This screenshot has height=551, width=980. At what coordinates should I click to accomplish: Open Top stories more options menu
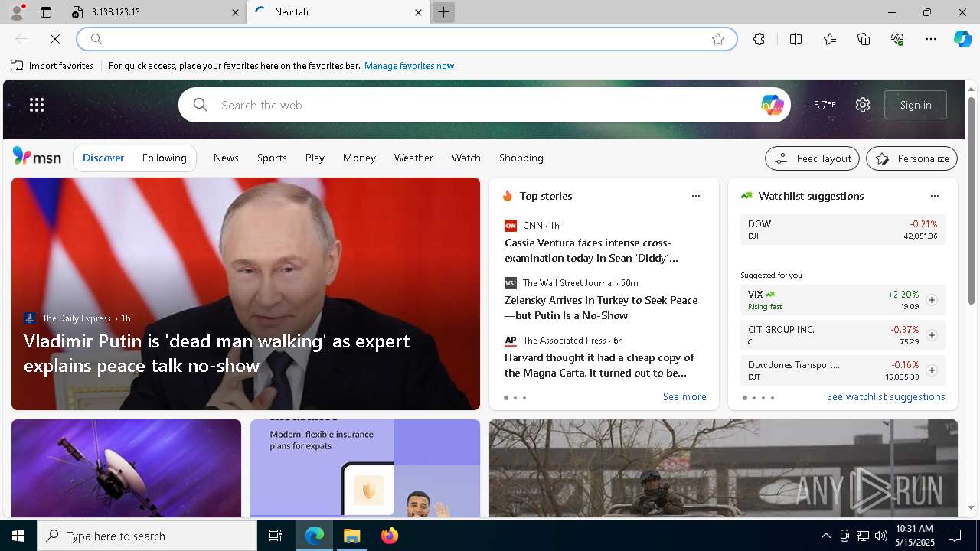(696, 196)
